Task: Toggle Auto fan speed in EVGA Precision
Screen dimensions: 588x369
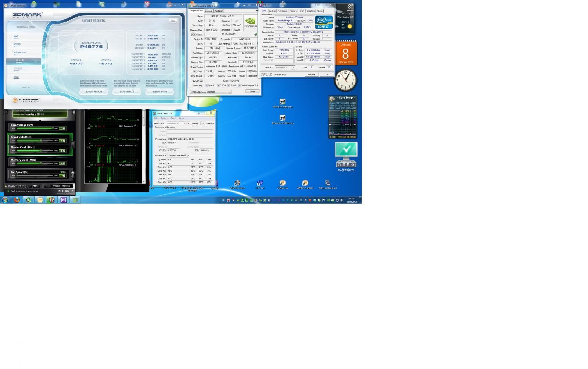Action: (x=63, y=172)
